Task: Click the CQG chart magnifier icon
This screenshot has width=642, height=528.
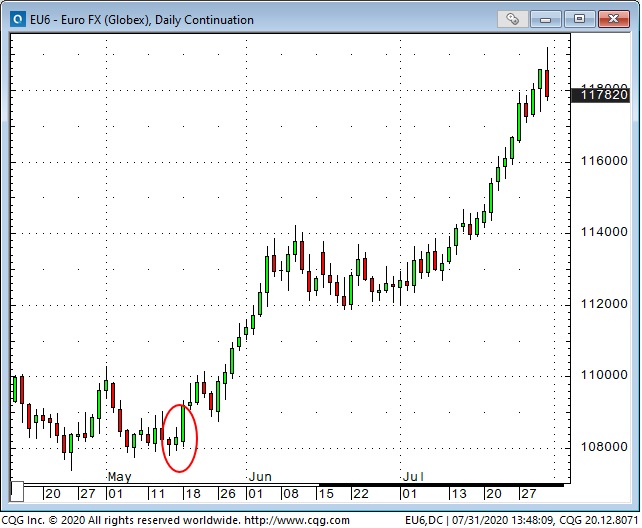Action: (18, 20)
